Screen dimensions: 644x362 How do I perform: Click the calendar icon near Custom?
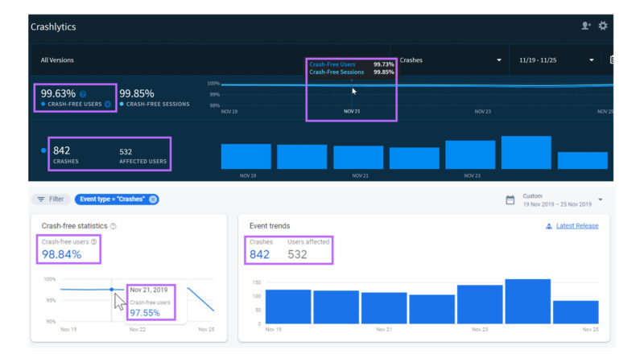(510, 200)
